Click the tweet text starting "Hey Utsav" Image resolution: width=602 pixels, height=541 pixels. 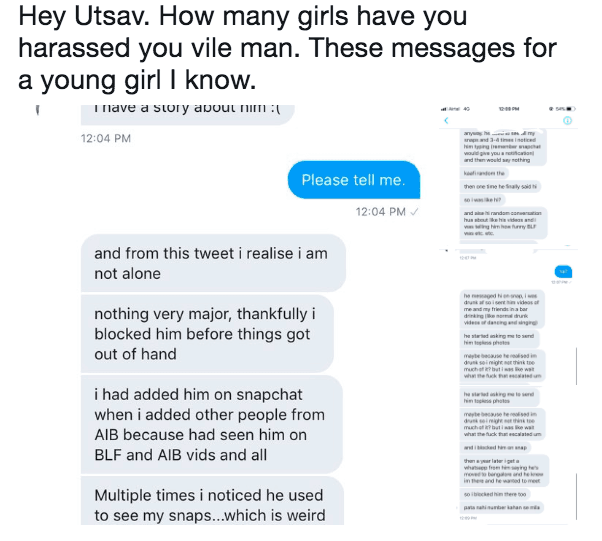pos(280,46)
